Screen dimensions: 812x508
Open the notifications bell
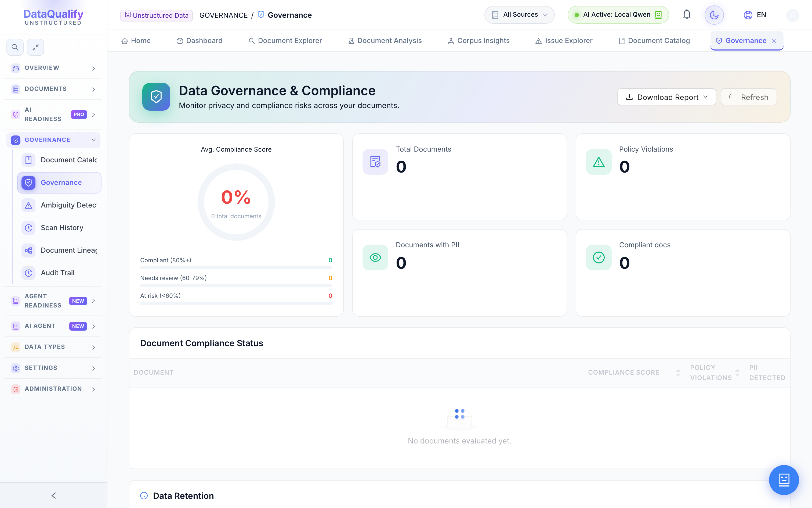coord(687,15)
